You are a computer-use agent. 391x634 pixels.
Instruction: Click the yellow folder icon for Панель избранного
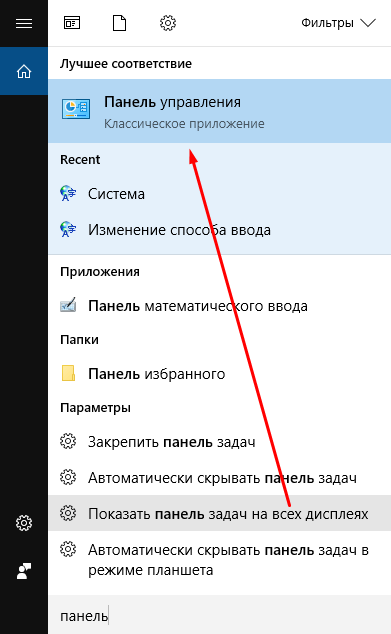(68, 373)
